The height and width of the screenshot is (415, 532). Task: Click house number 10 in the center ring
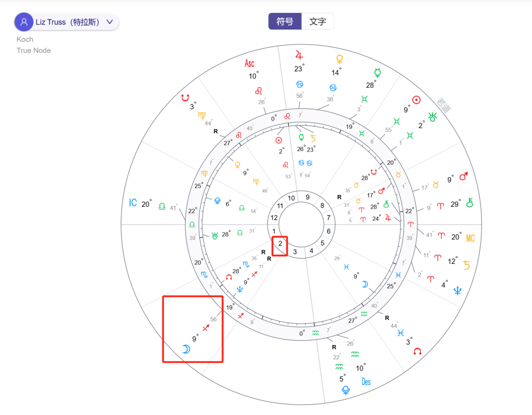pos(291,198)
